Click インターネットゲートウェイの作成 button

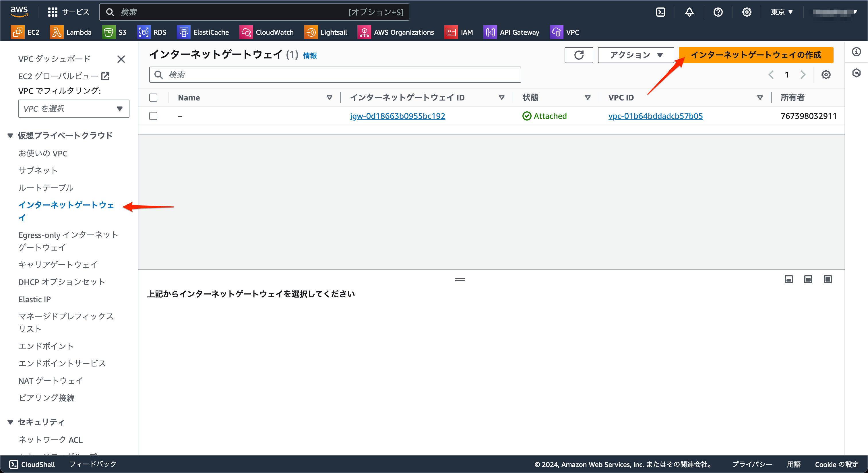[x=756, y=55]
